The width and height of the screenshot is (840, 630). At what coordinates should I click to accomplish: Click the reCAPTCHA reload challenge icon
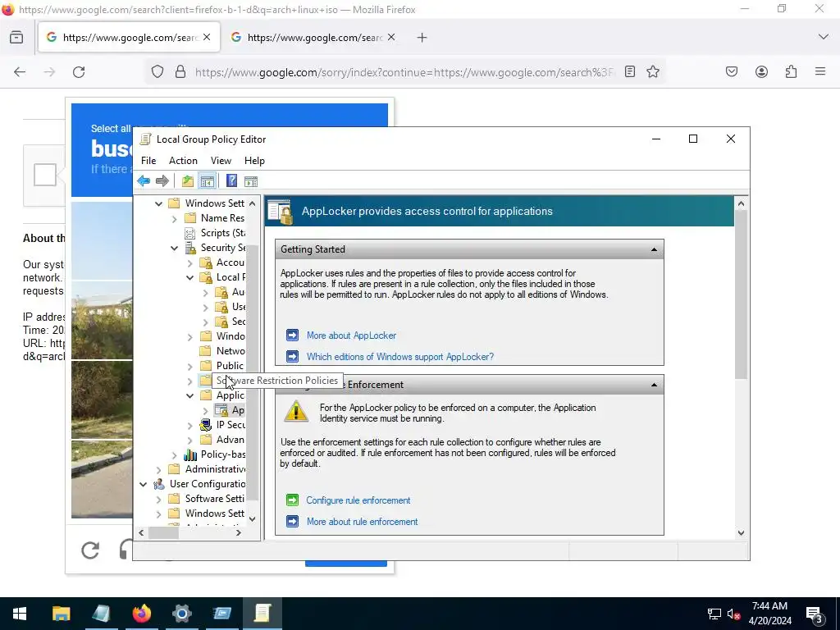click(90, 550)
